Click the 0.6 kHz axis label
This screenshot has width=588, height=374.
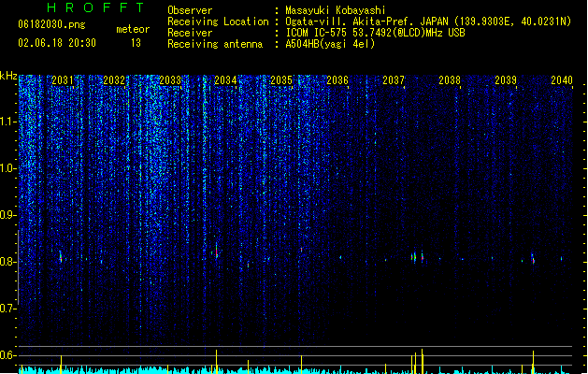point(7,355)
